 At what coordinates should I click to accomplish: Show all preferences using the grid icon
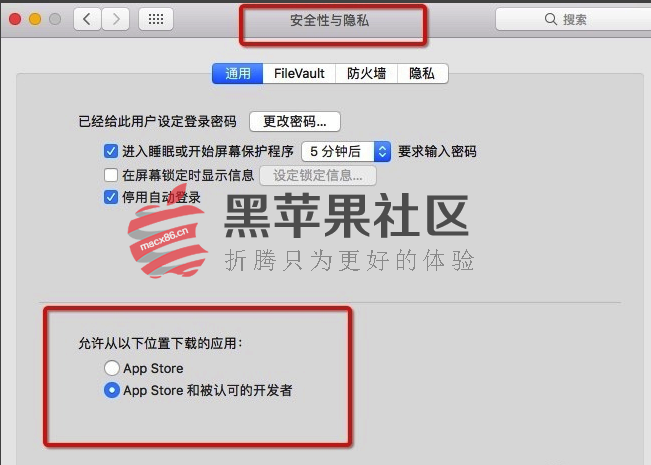pyautogui.click(x=156, y=19)
